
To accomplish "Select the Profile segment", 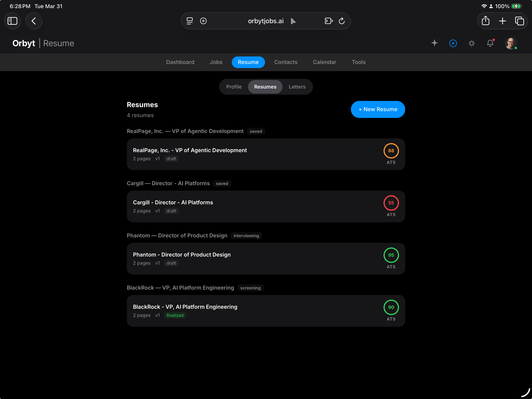I will [234, 87].
